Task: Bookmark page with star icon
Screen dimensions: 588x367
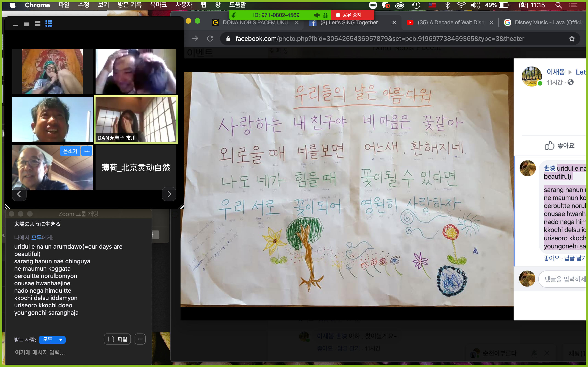Action: click(572, 39)
